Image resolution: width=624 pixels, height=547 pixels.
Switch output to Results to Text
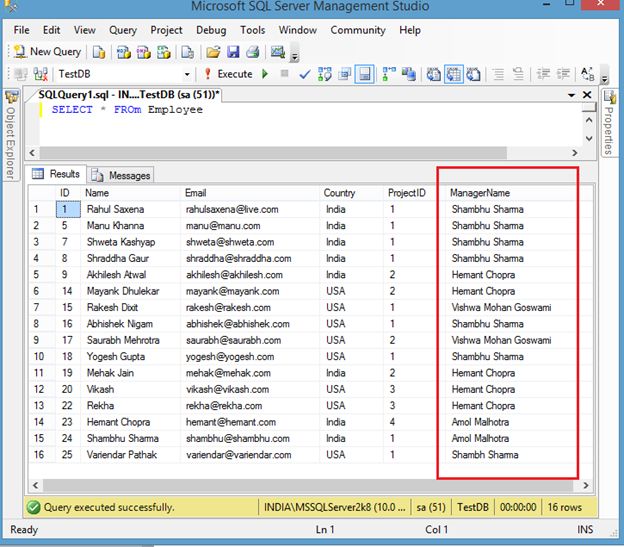tap(433, 74)
